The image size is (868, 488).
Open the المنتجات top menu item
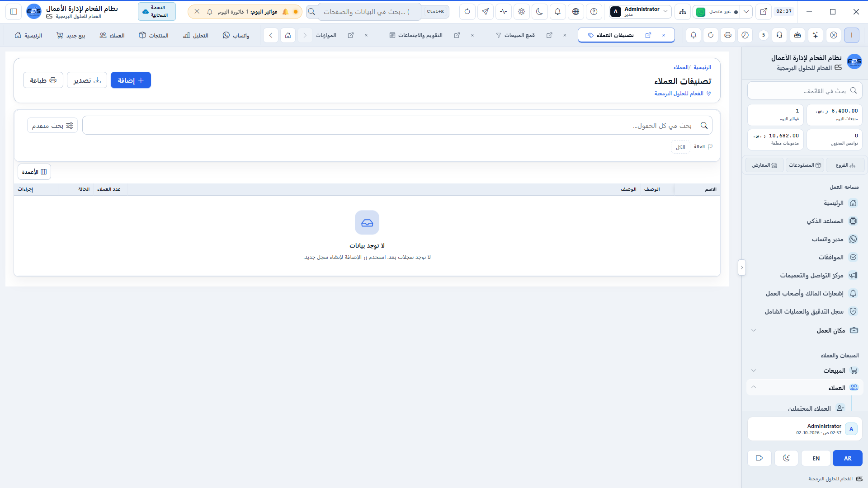(x=153, y=35)
